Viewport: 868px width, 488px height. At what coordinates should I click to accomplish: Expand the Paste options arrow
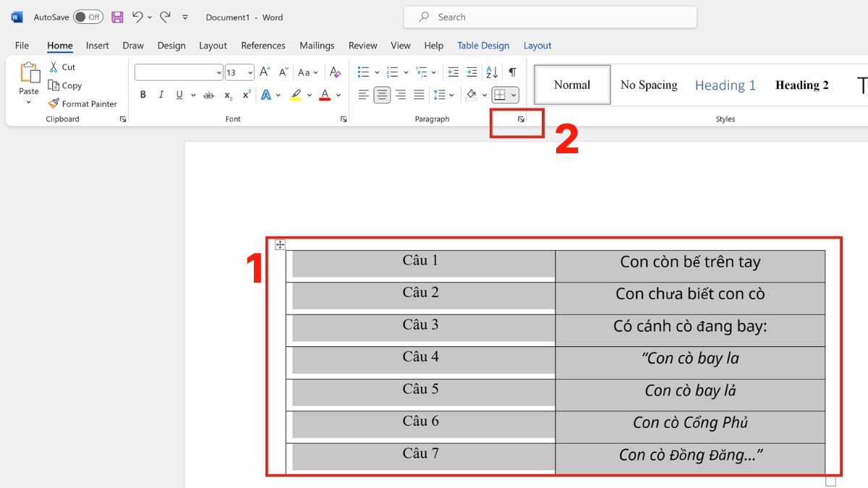tap(29, 102)
